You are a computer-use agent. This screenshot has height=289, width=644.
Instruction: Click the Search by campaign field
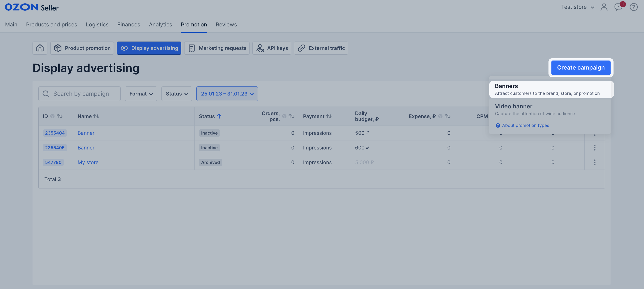click(x=81, y=94)
